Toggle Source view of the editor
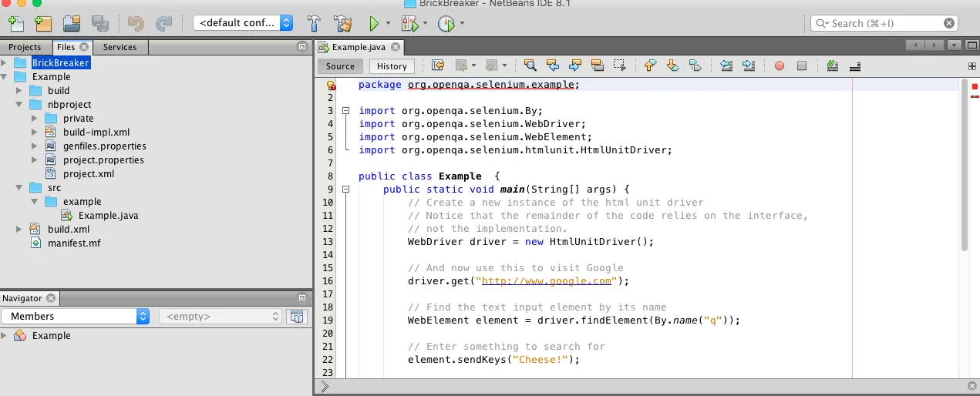 340,66
